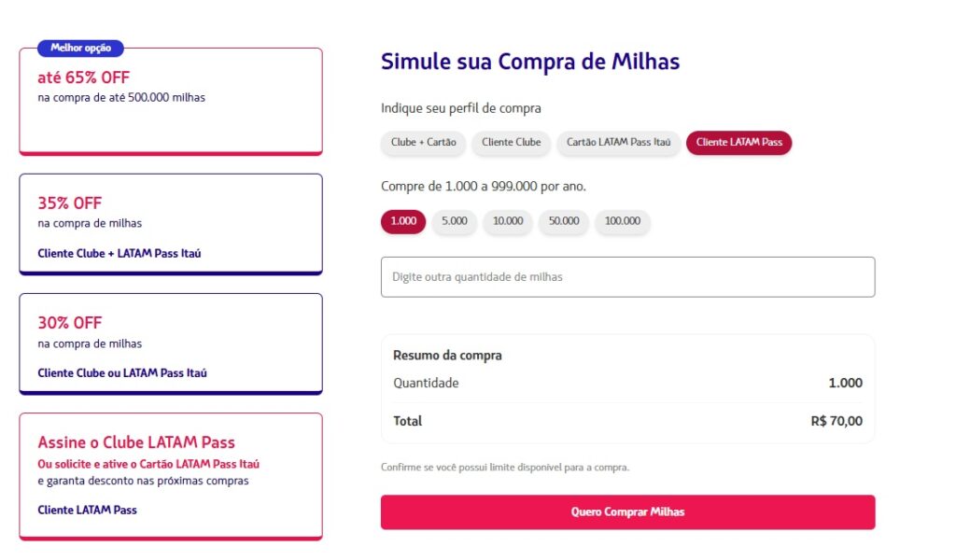956x560 pixels.
Task: Choose the 5.000 miles quantity
Action: tap(455, 222)
